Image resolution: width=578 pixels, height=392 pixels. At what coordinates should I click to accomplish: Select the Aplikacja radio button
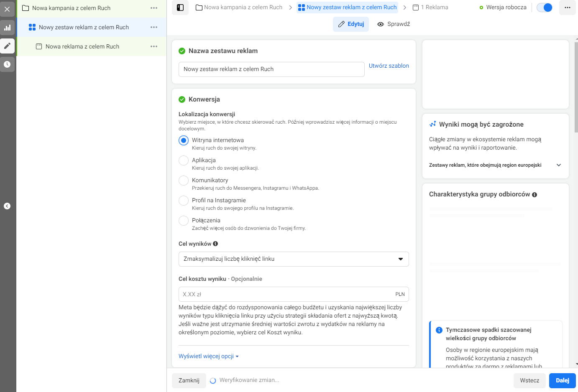184,160
